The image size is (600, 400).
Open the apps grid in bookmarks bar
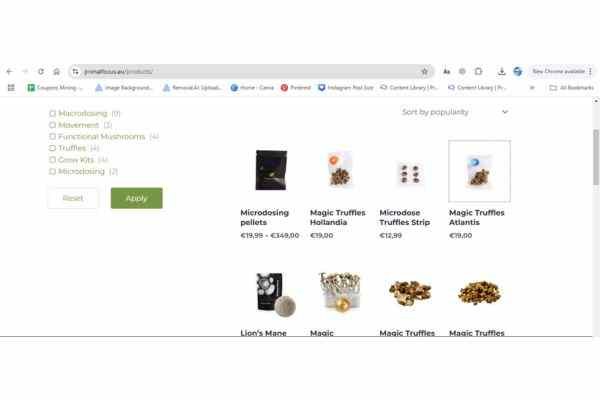[x=11, y=88]
